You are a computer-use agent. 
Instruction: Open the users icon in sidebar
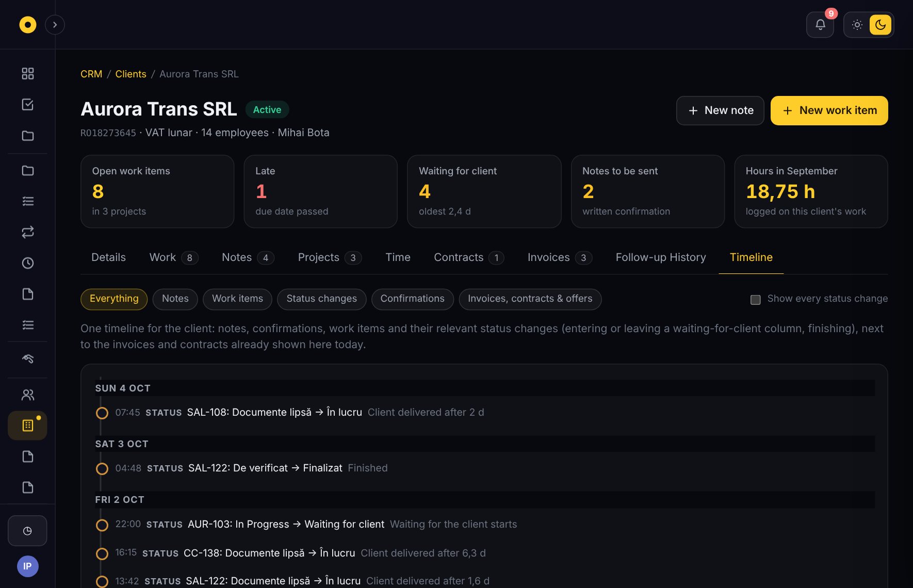(28, 395)
